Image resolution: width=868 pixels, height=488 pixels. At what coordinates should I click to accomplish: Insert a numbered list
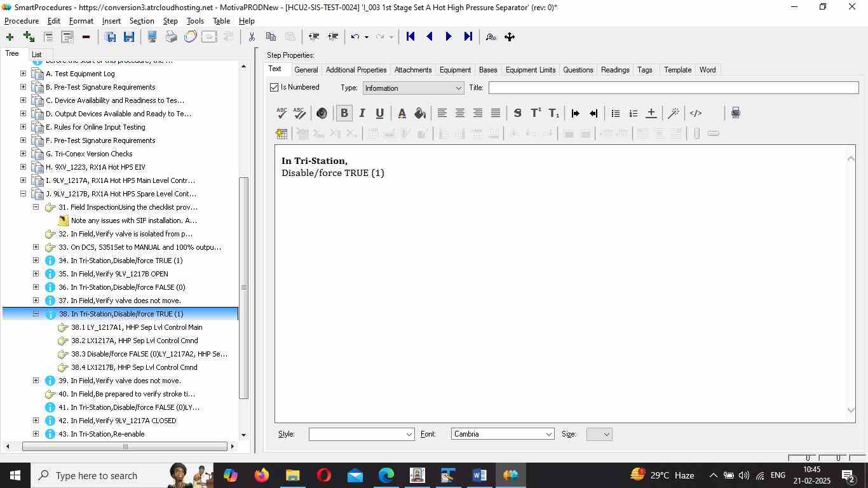[633, 113]
